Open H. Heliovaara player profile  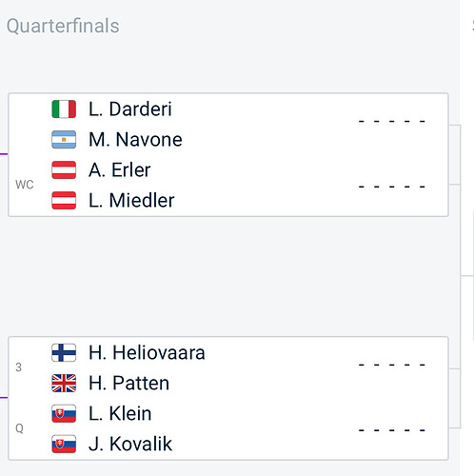tap(147, 352)
